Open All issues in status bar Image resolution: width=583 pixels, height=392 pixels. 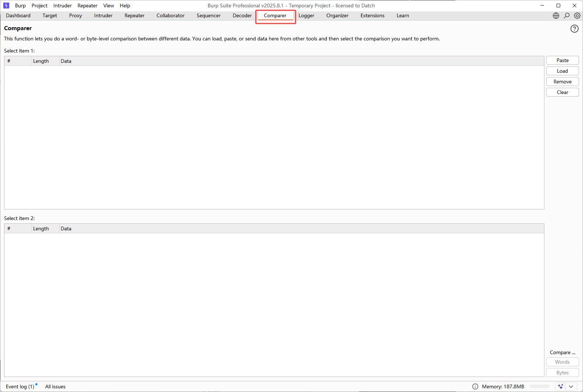coord(55,386)
